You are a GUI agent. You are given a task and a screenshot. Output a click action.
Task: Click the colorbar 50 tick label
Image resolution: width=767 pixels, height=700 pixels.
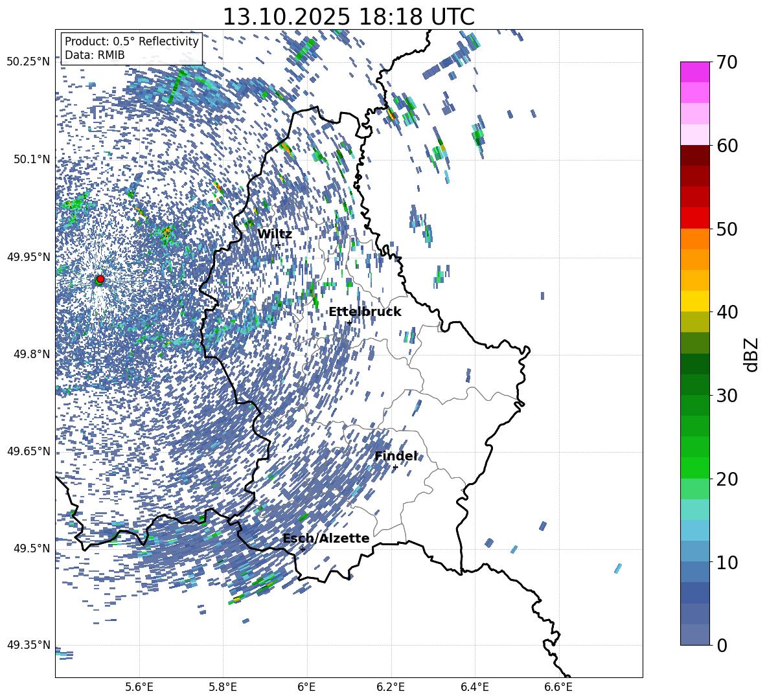[727, 229]
